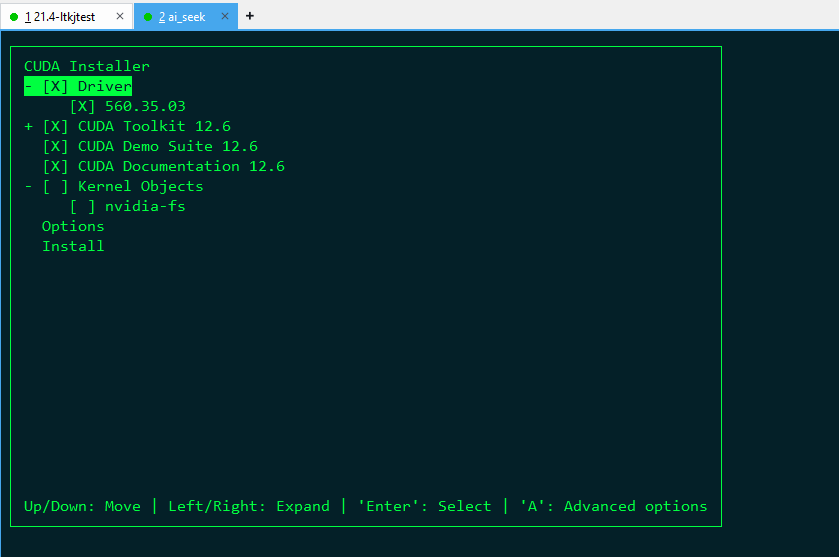Screen dimensions: 839x557
Task: Click the nvidia-fs label
Action: point(145,207)
